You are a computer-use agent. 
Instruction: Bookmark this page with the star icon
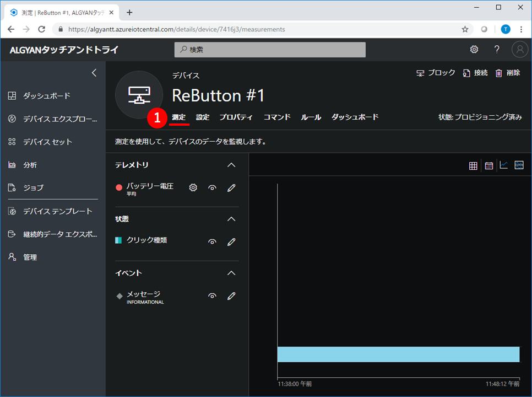[465, 29]
